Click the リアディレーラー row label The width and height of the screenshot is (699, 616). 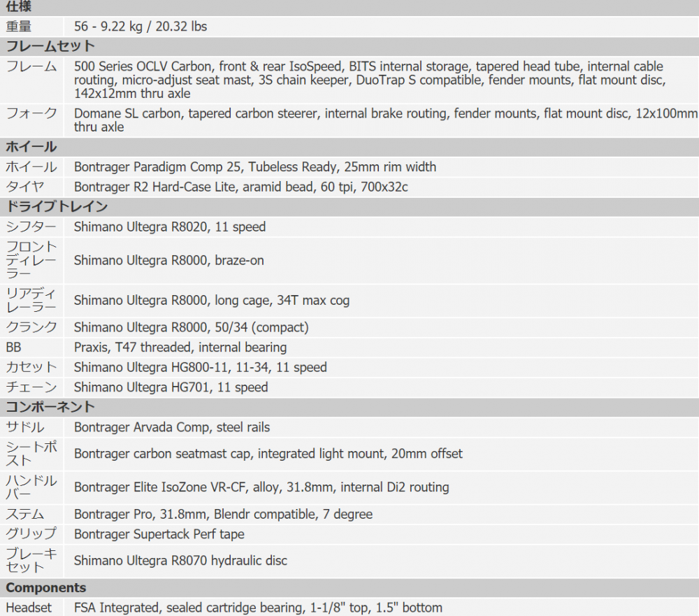pyautogui.click(x=31, y=300)
